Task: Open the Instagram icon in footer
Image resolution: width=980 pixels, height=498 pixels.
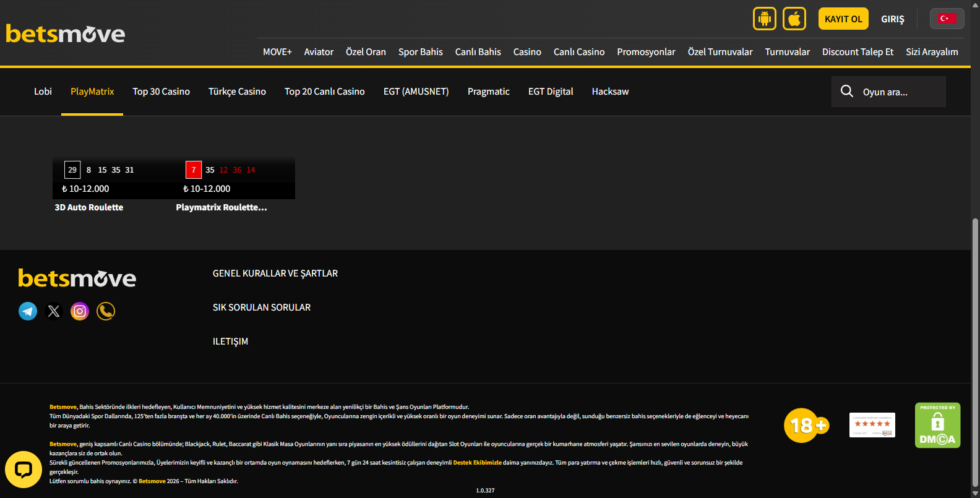Action: tap(80, 311)
